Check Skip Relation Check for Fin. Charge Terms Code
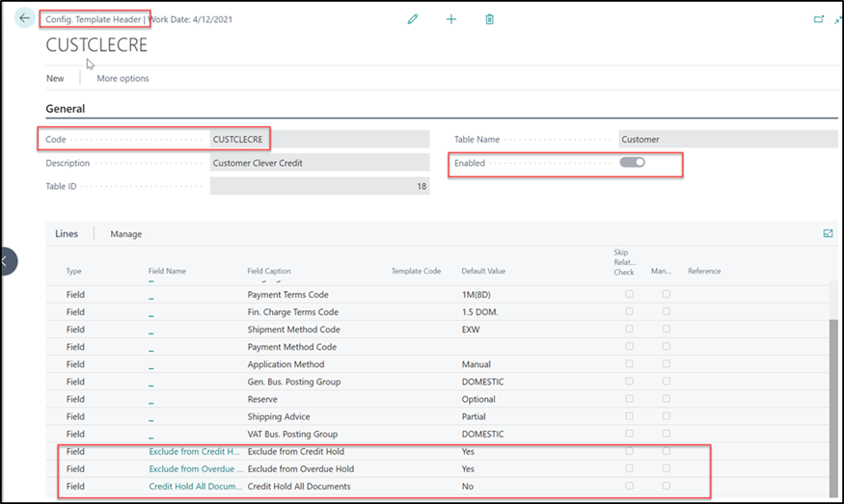Image resolution: width=844 pixels, height=504 pixels. coord(629,311)
